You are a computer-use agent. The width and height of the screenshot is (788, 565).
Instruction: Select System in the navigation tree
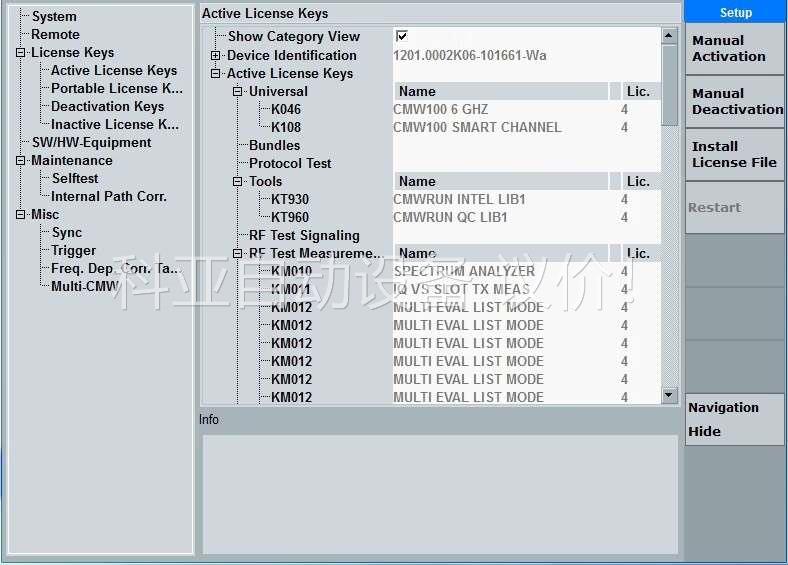54,17
